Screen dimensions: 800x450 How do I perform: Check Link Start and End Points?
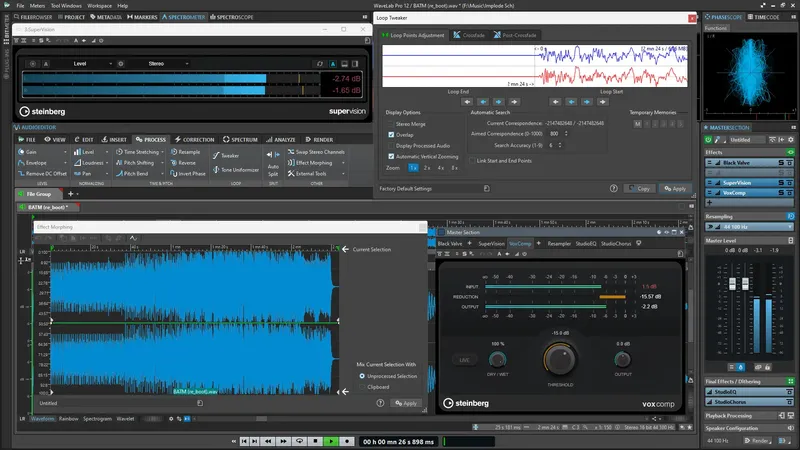[x=471, y=160]
